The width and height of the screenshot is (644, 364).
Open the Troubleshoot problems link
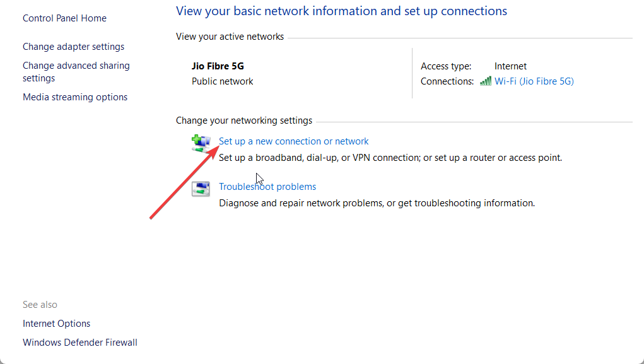[267, 187]
